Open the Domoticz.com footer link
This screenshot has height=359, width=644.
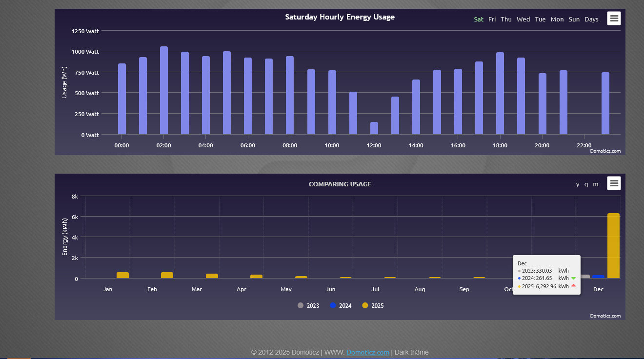point(368,352)
